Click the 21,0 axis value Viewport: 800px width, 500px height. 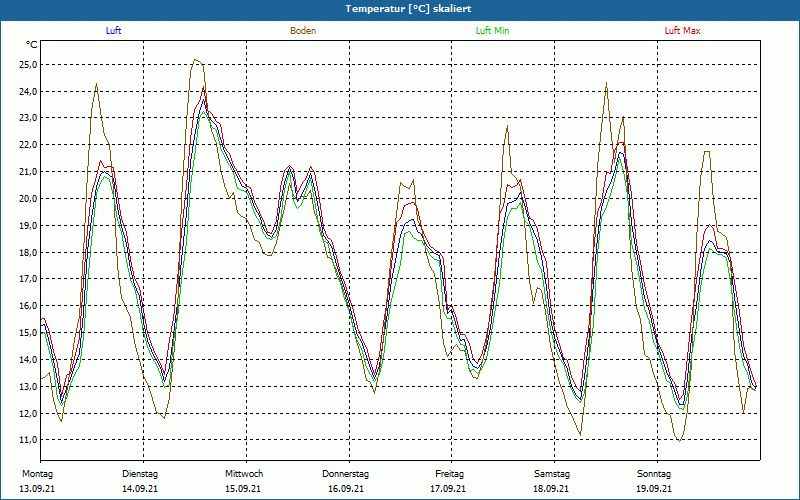point(28,172)
